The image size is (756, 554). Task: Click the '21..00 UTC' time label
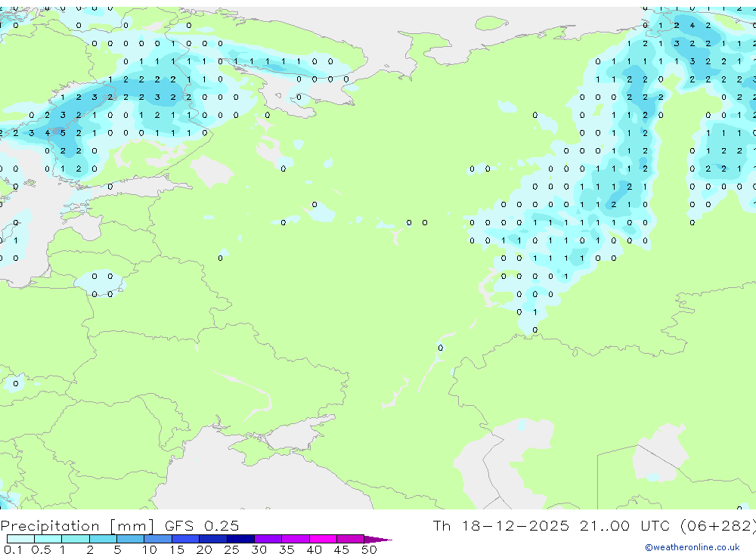[625, 525]
